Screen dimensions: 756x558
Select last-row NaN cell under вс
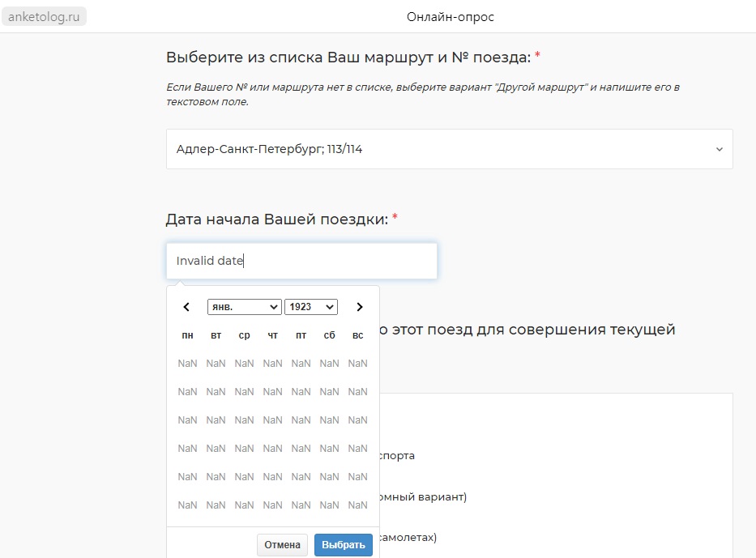point(357,505)
